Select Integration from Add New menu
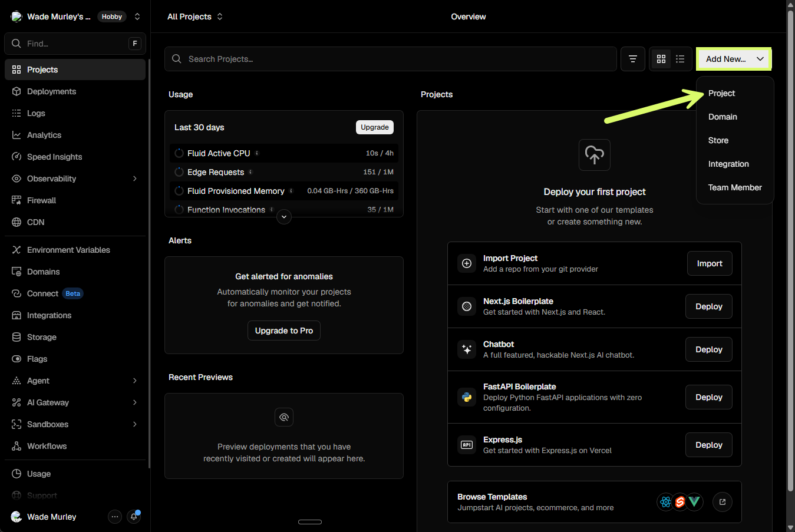Screen dimensions: 795x532 tap(735, 164)
